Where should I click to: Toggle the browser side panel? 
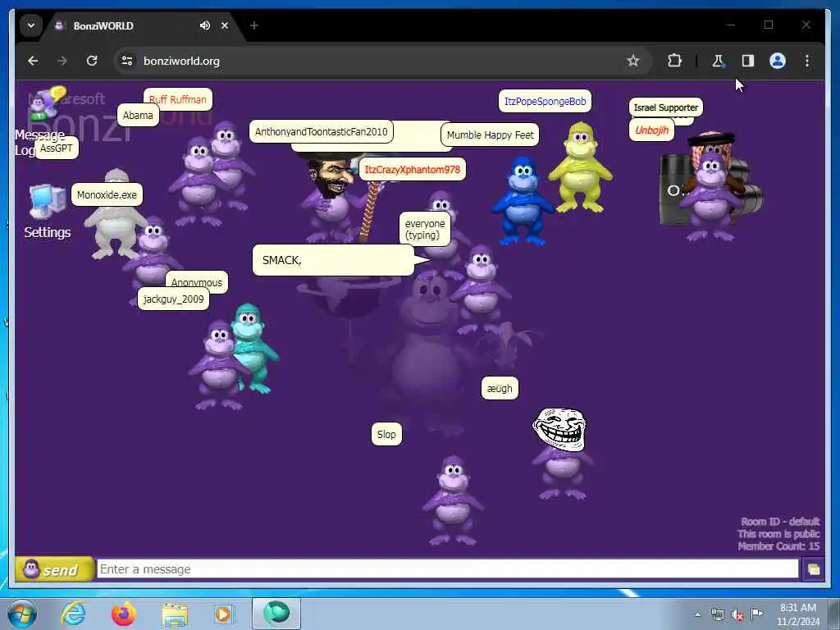point(748,61)
